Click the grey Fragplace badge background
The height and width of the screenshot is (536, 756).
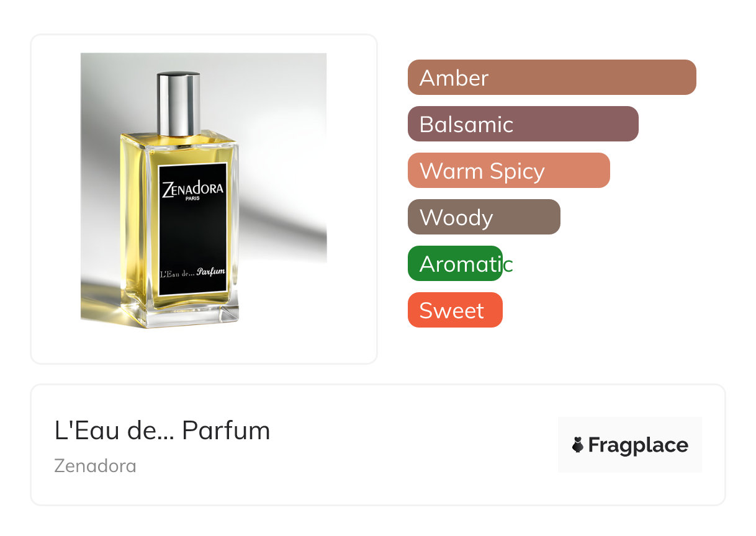click(630, 445)
